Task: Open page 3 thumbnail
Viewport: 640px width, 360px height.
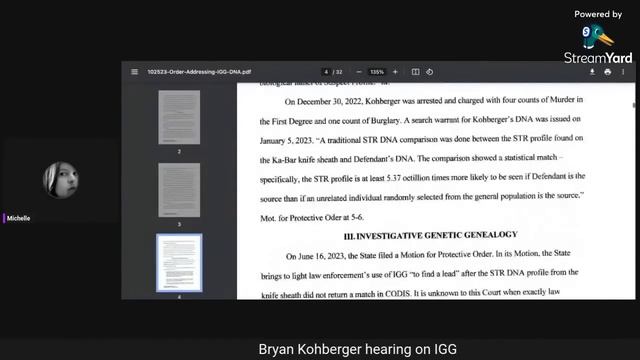Action: click(179, 190)
